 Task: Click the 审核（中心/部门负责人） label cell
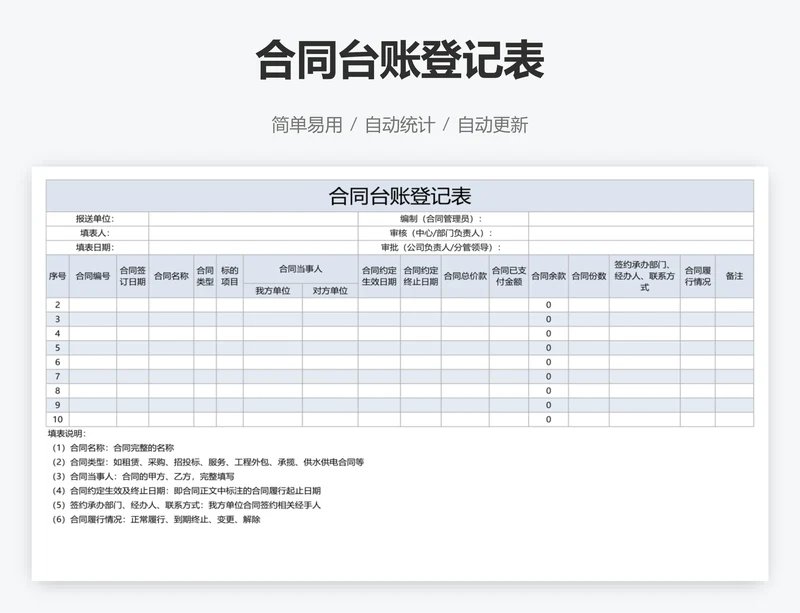[x=443, y=233]
